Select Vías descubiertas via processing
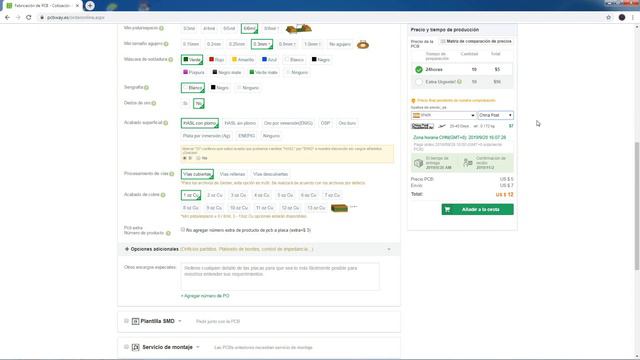Screen dimensions: 640x360 point(271,174)
